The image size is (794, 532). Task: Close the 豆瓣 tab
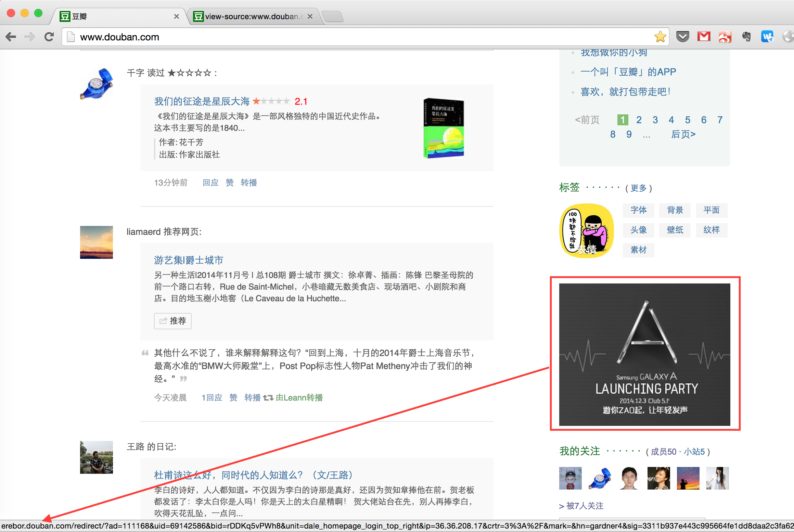point(176,16)
